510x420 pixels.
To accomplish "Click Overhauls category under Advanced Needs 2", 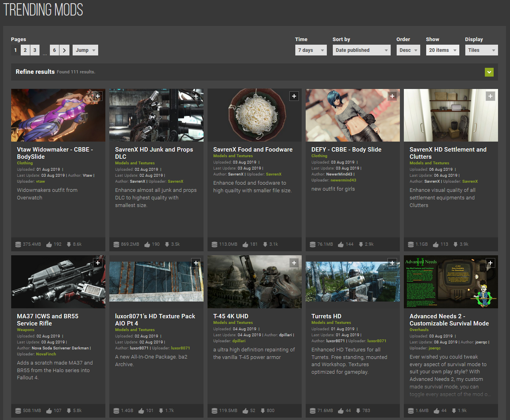I will (419, 330).
